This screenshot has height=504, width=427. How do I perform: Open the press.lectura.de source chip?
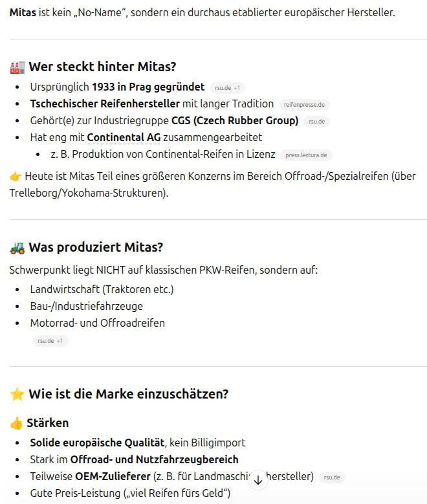[306, 155]
